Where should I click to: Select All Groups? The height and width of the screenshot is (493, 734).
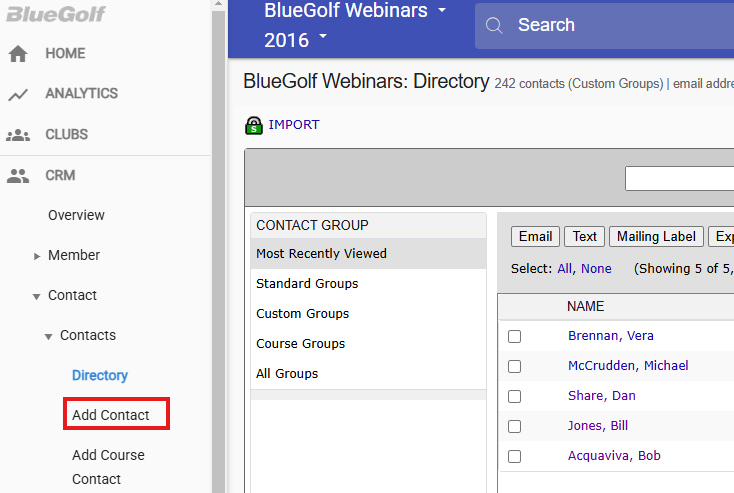368,374
